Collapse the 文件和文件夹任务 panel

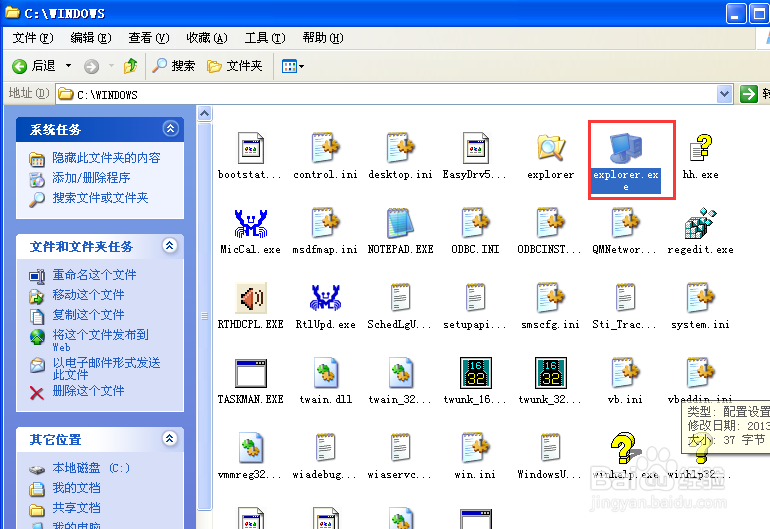(170, 246)
